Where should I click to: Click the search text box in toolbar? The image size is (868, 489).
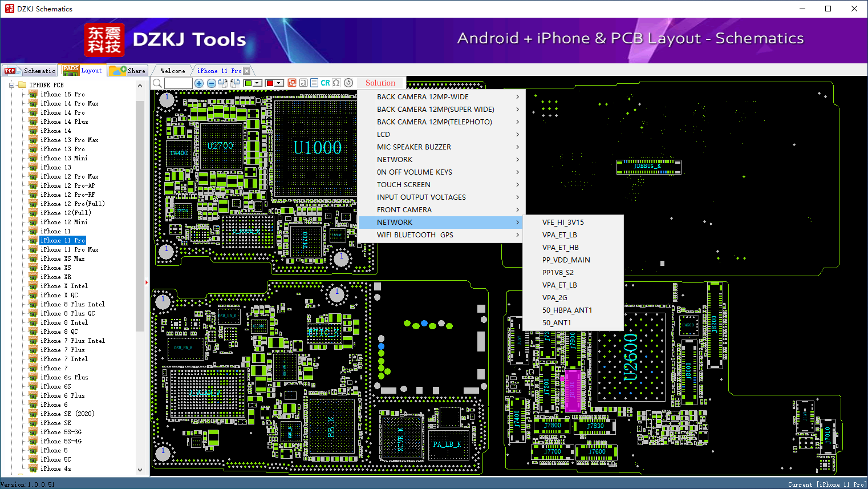(179, 83)
